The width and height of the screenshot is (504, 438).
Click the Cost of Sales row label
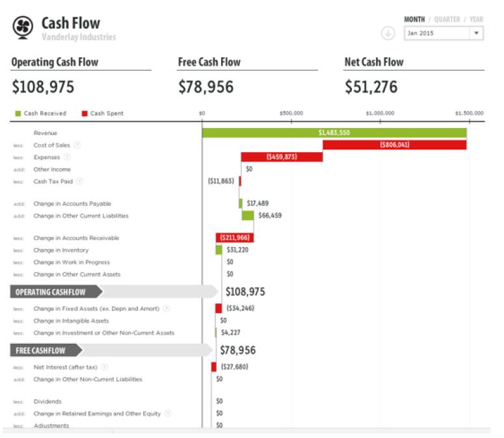point(52,145)
